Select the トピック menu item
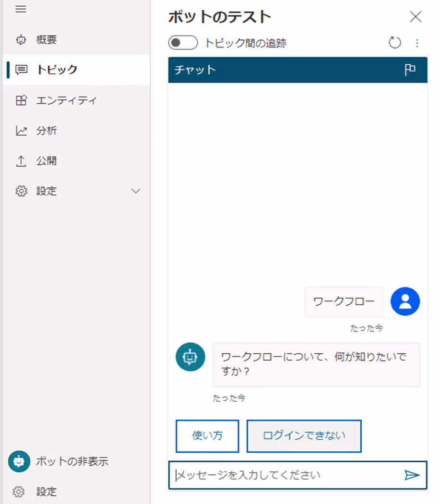Screen dimensions: 440x504 pyautogui.click(x=76, y=70)
